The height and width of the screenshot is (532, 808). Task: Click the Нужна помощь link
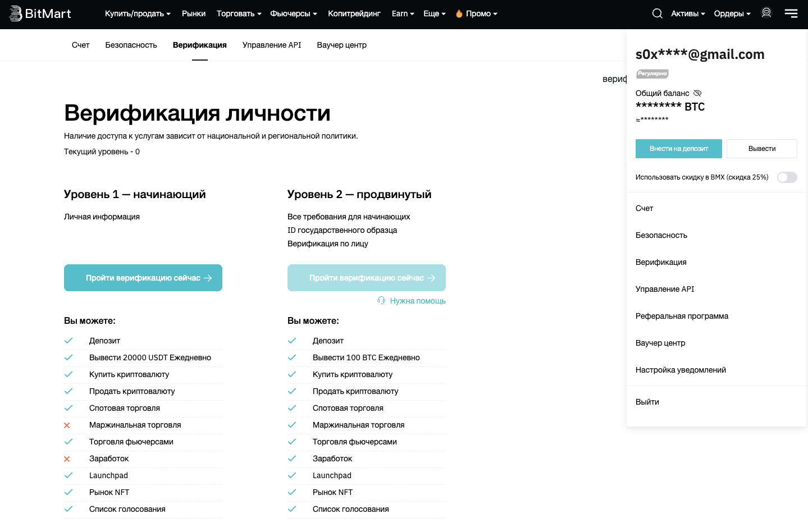tap(418, 301)
